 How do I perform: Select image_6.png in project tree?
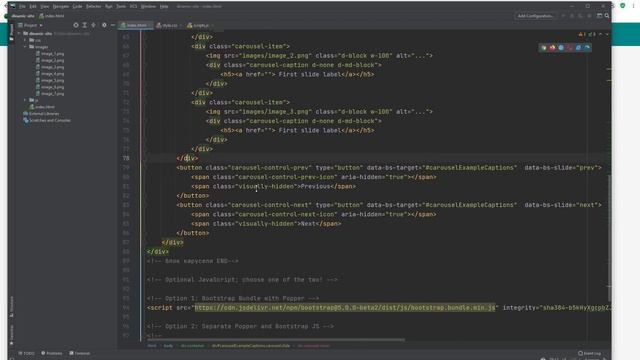52,87
